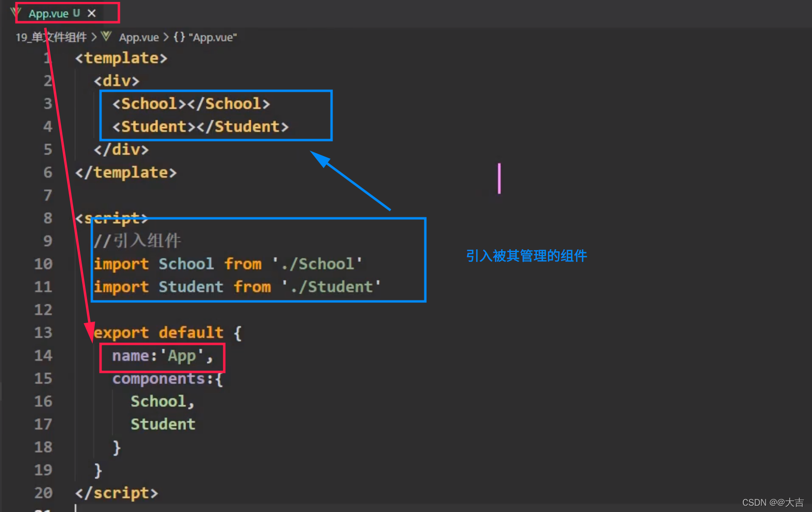Place cursor on <Student></Student> line
Screen dimensions: 812x512
pos(200,127)
